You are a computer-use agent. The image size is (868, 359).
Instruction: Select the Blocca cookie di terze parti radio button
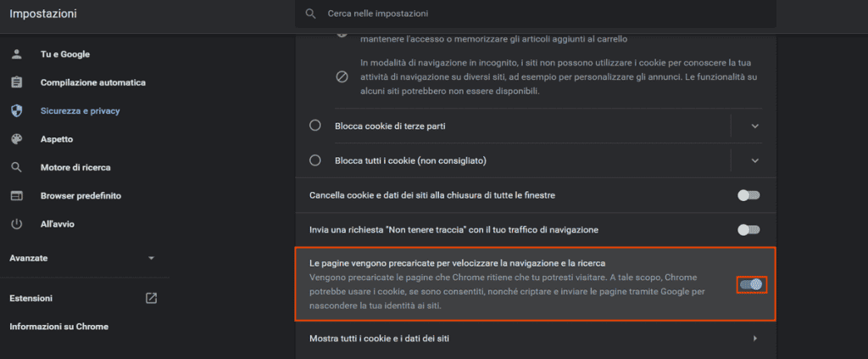315,126
